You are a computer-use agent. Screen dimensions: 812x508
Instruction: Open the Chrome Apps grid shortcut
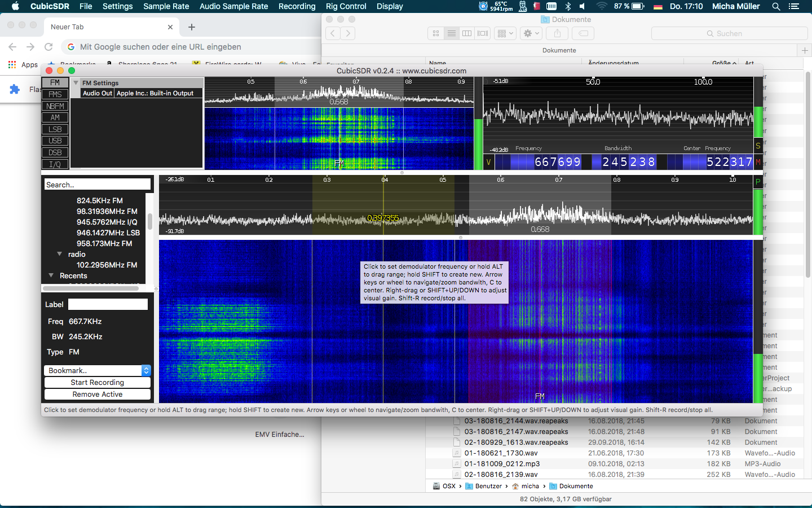point(23,64)
